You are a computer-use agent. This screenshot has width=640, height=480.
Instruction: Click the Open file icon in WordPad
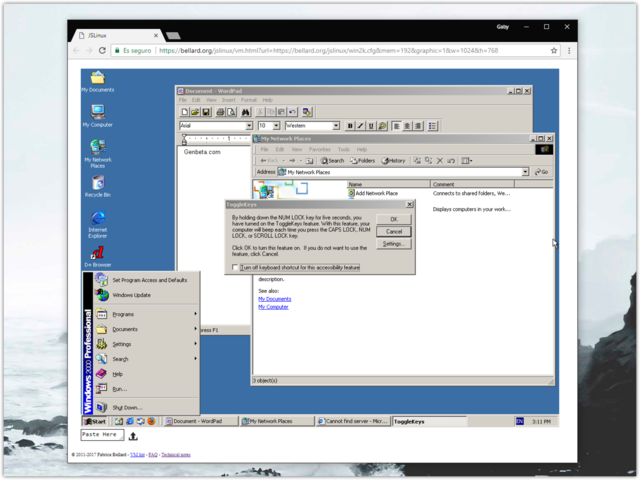click(x=195, y=112)
